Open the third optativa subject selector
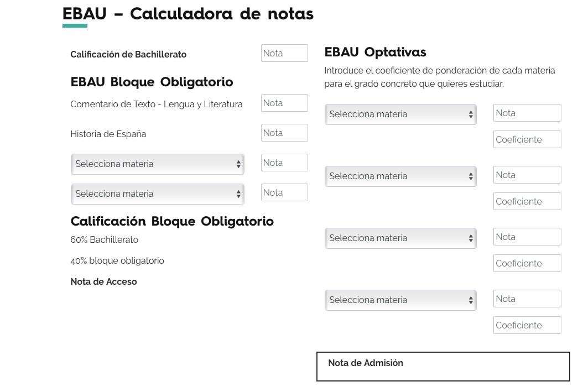The image size is (583, 392). pos(400,238)
